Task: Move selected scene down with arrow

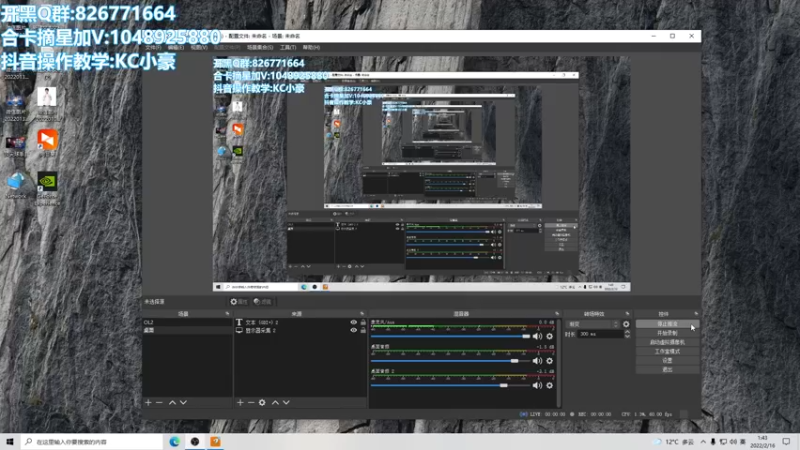Action: coord(183,402)
